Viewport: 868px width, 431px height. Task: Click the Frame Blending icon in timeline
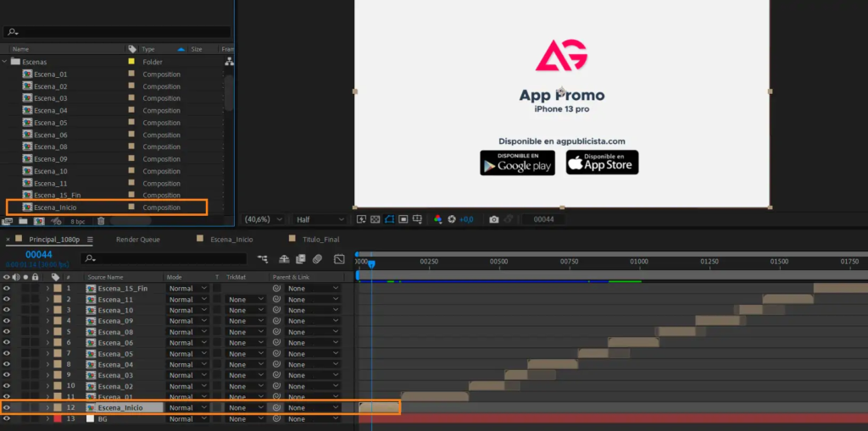pyautogui.click(x=301, y=258)
